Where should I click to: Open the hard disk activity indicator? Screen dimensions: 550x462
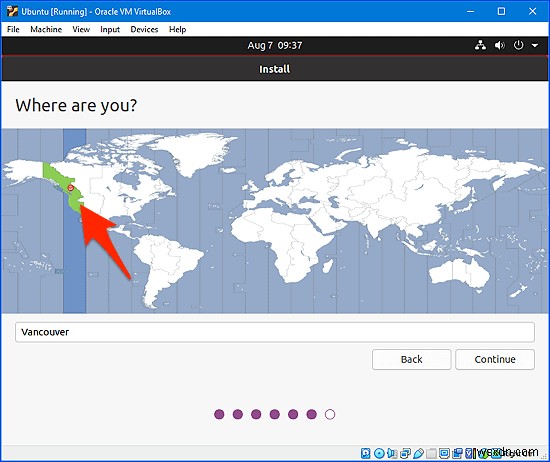point(365,453)
